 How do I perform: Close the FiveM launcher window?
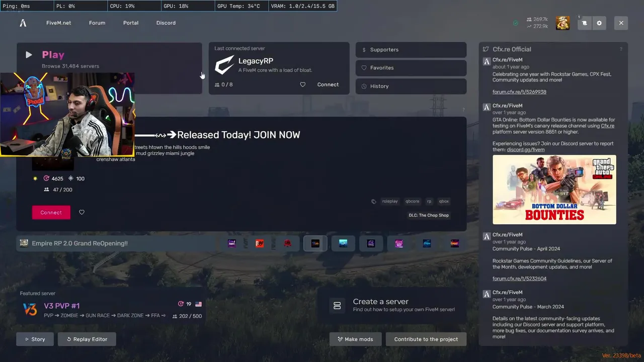(621, 23)
